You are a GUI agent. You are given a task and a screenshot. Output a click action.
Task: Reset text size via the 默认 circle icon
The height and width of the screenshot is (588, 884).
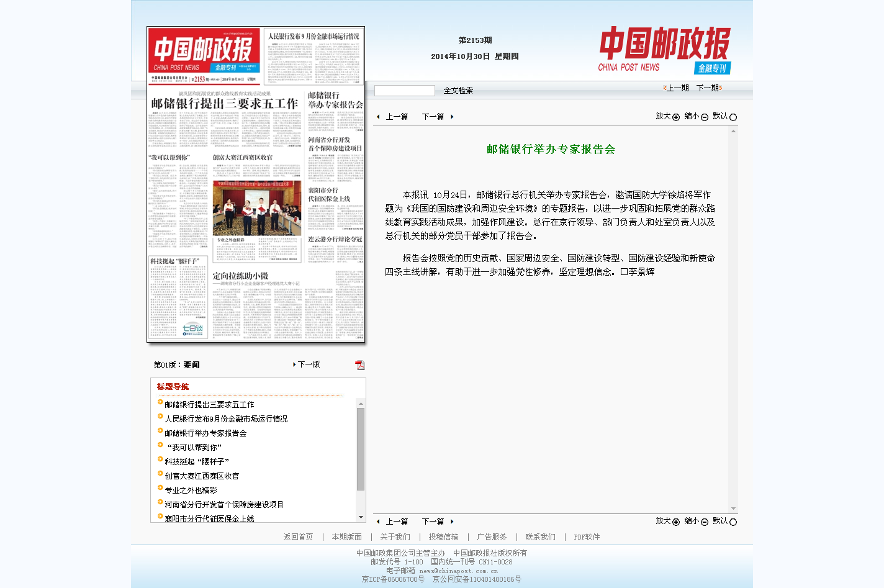tap(733, 117)
